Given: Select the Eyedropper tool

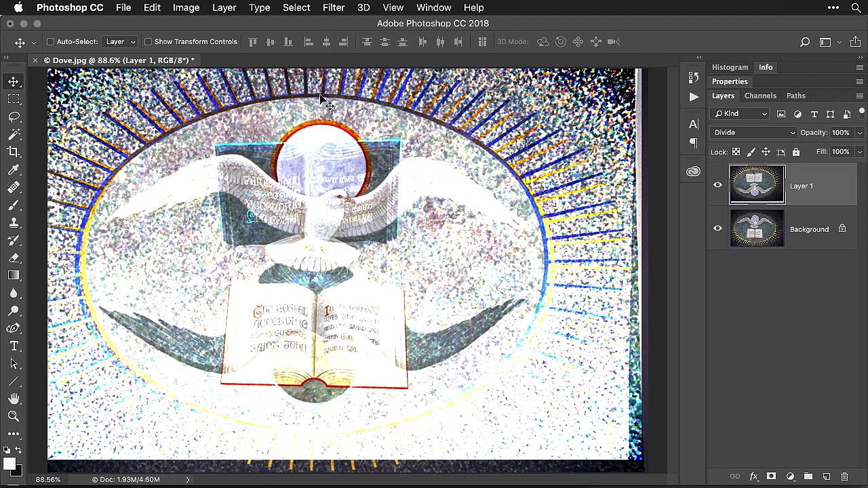Looking at the screenshot, I should pyautogui.click(x=14, y=169).
